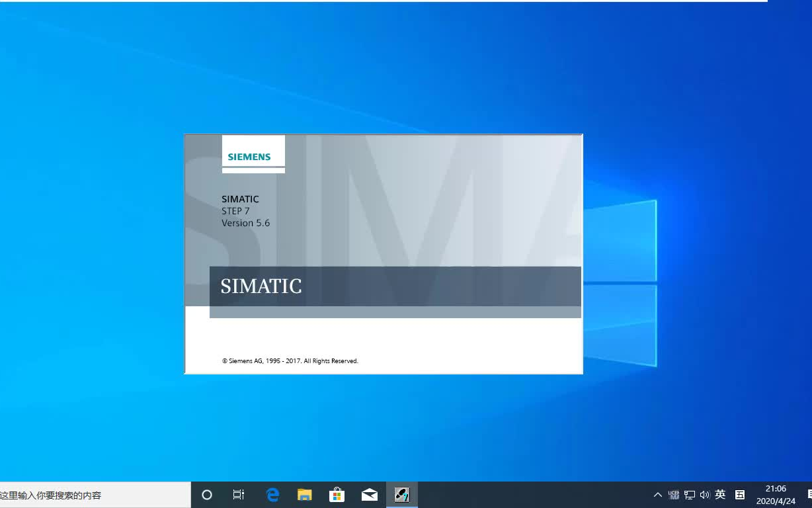The width and height of the screenshot is (812, 508).
Task: Click the Siemens copyright notice text
Action: pos(290,360)
